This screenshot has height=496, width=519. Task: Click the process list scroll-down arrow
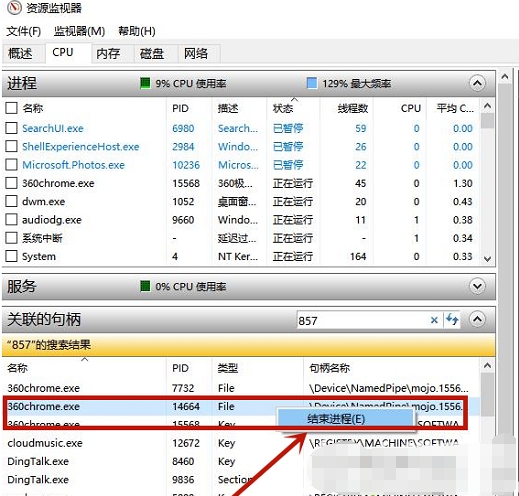click(x=488, y=258)
